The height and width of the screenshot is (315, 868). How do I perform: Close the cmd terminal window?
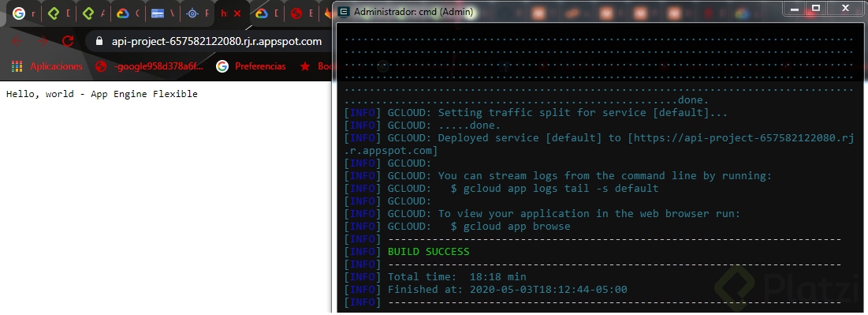click(x=845, y=8)
